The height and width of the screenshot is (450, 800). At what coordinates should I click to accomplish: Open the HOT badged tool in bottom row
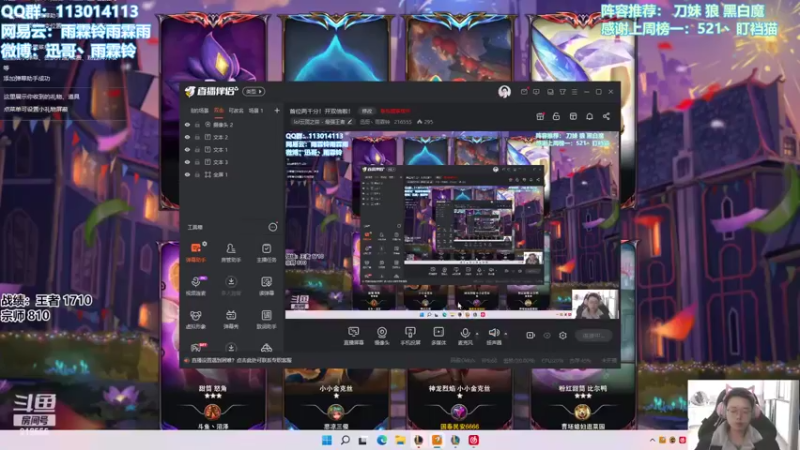coord(196,348)
